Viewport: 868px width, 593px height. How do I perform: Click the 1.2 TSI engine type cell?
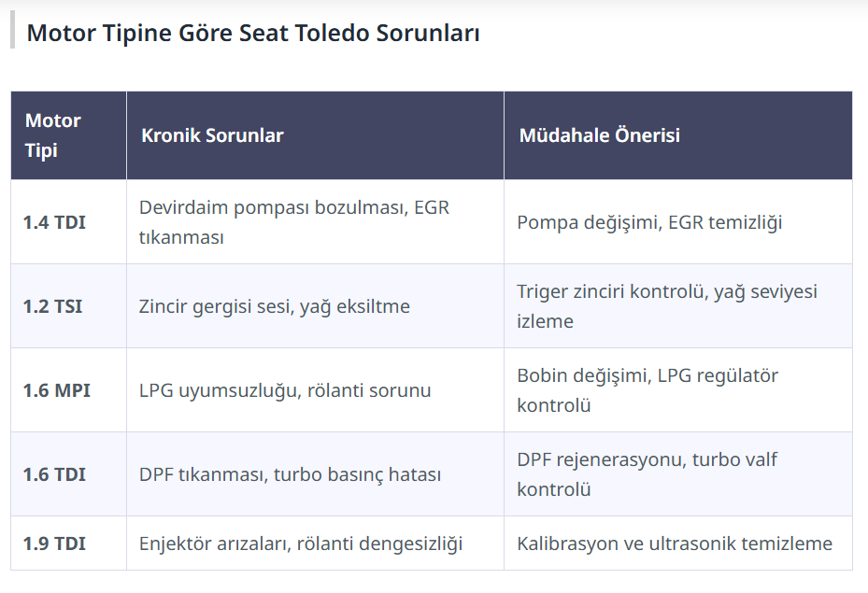pos(52,306)
